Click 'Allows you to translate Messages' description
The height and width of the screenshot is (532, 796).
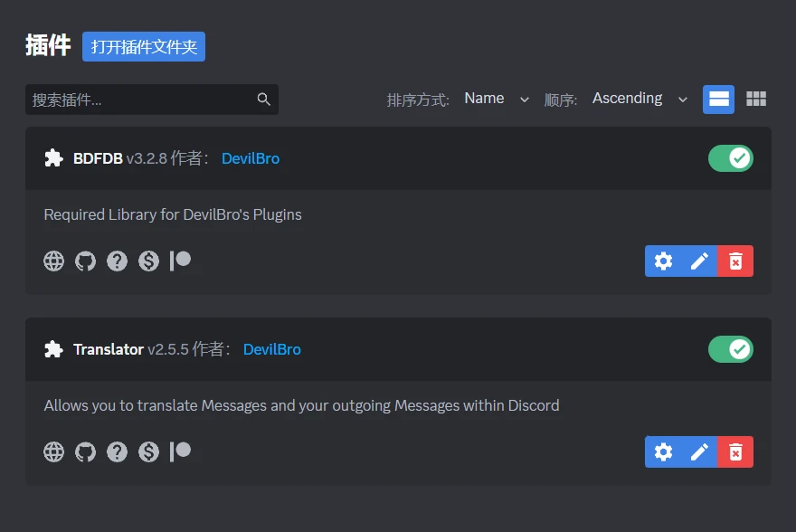click(x=301, y=405)
